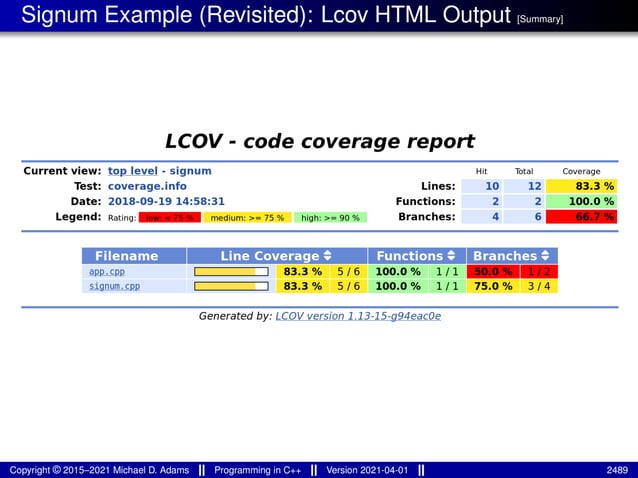Click the Lines hit value 10
This screenshot has width=638, height=478.
[x=482, y=186]
